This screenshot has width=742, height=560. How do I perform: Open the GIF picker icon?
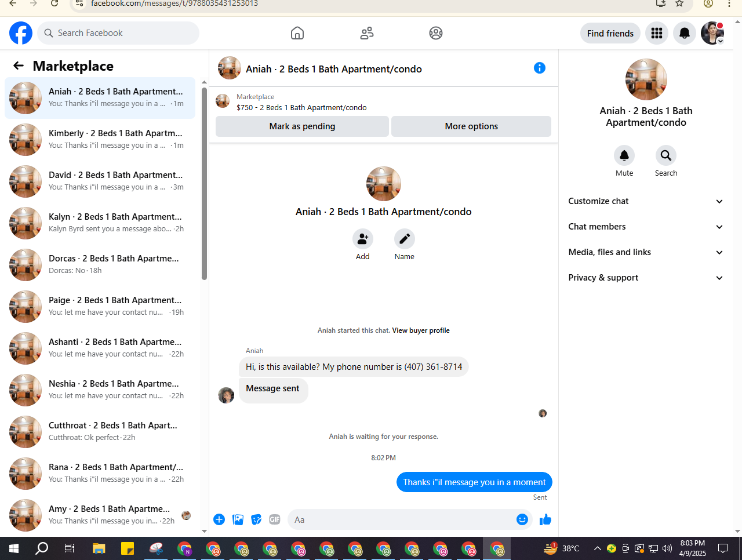pyautogui.click(x=275, y=519)
